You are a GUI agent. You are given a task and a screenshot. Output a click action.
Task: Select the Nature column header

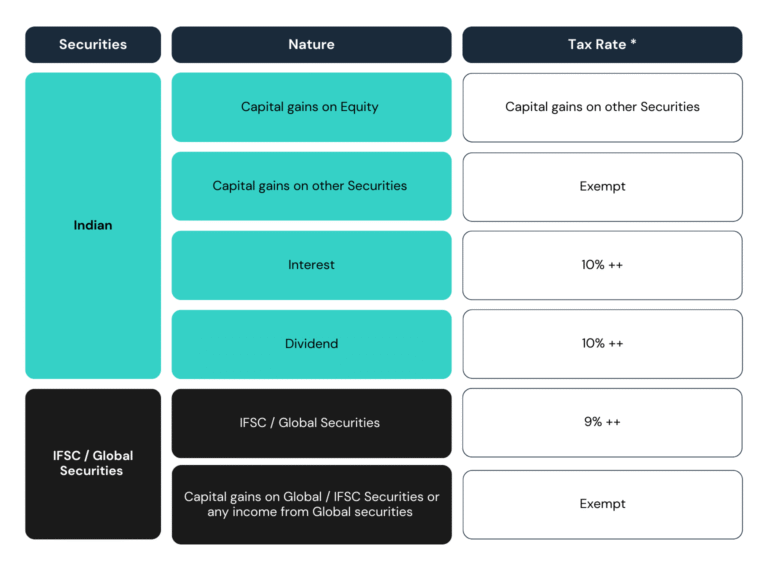pos(311,44)
